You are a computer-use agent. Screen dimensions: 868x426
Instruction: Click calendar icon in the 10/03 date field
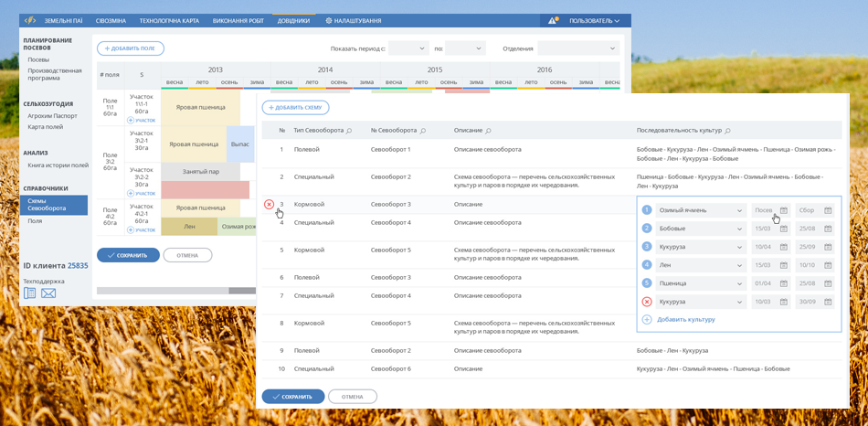tap(784, 302)
